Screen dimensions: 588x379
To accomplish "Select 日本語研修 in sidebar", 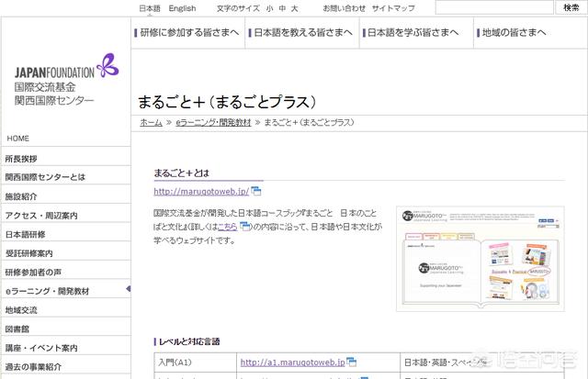I will [66, 234].
